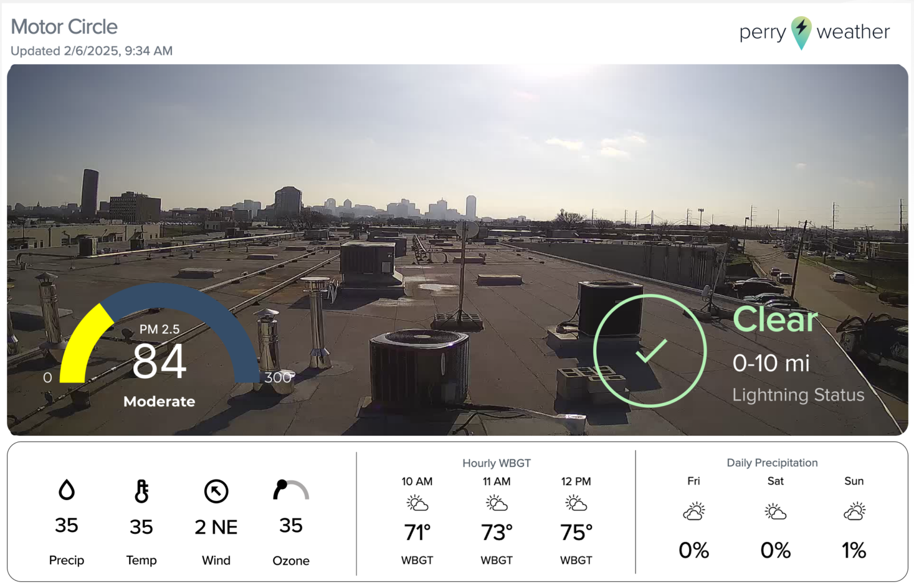Click the water droplet Precip icon
The image size is (914, 588).
click(x=66, y=490)
